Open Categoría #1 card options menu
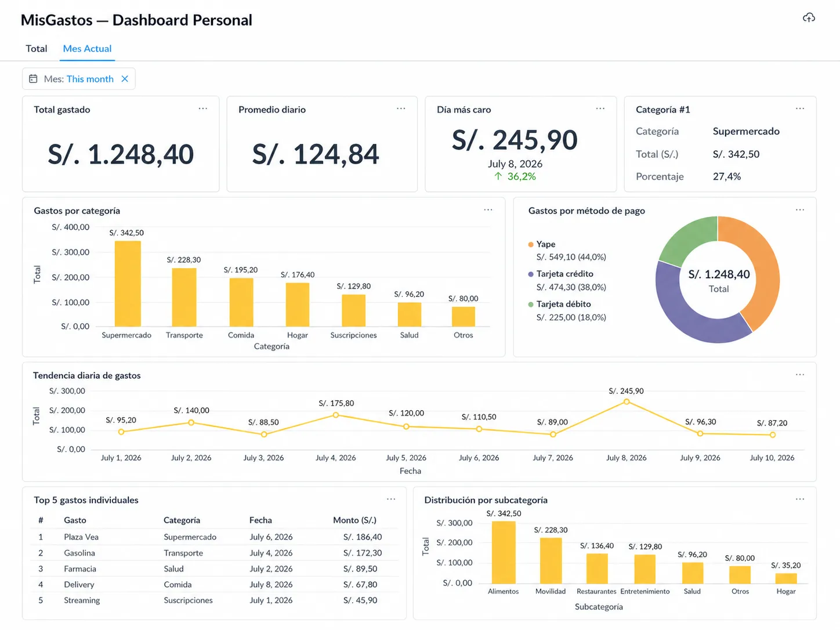 point(800,108)
